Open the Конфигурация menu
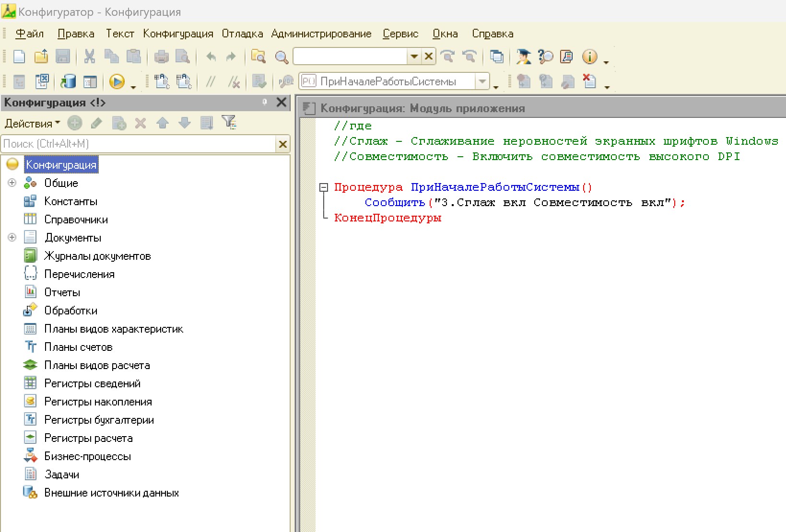This screenshot has width=786, height=532. pyautogui.click(x=178, y=34)
